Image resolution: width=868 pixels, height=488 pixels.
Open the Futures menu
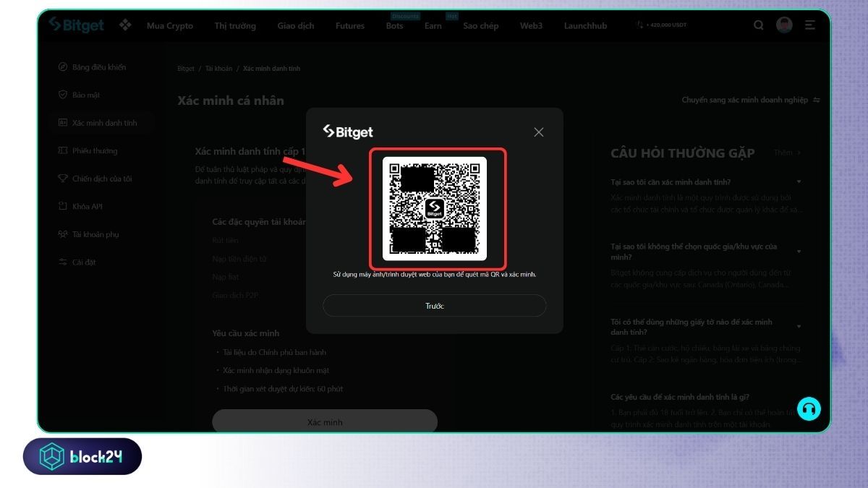[350, 25]
